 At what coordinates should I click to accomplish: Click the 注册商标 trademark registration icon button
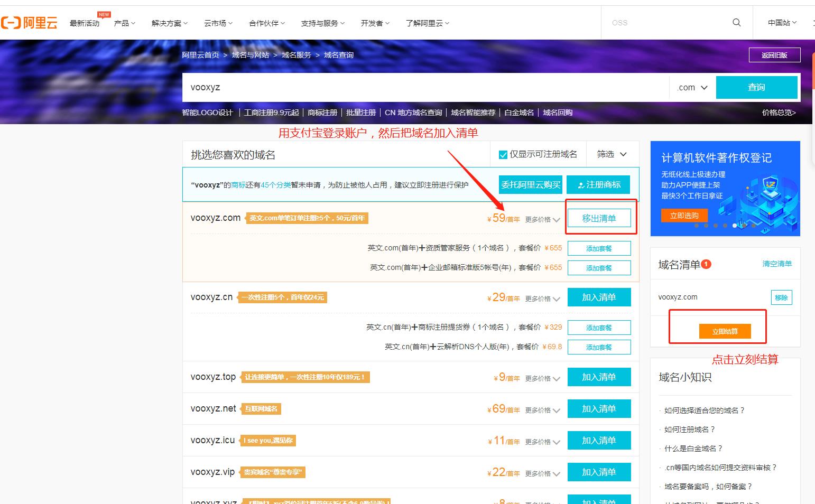(x=598, y=184)
